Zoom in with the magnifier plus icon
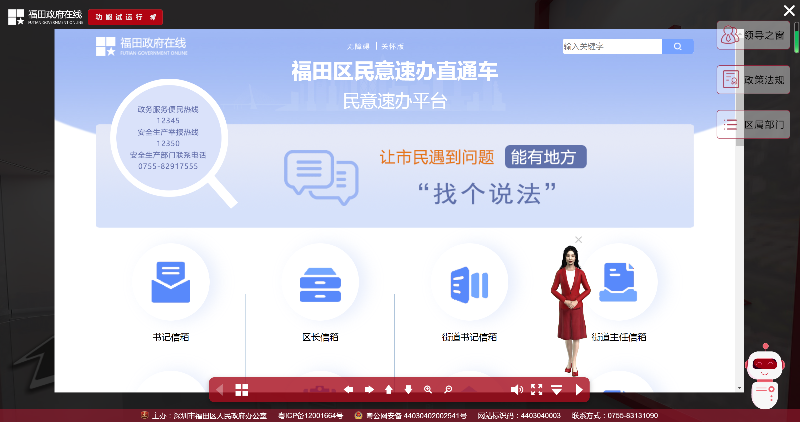The height and width of the screenshot is (422, 800). point(428,390)
